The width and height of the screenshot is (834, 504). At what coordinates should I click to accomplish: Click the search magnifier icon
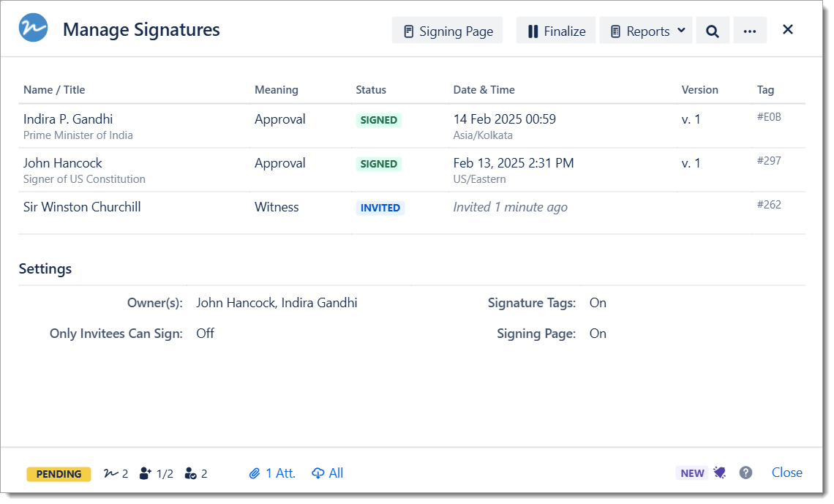[713, 31]
